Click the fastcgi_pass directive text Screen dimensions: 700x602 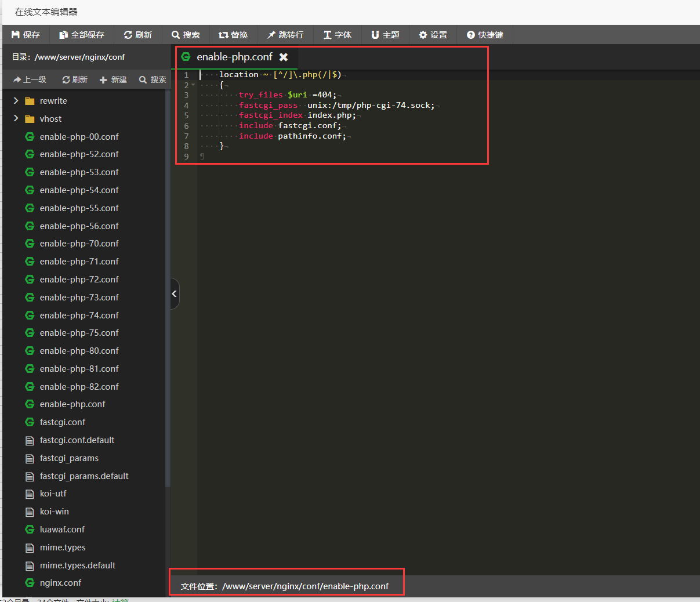268,106
